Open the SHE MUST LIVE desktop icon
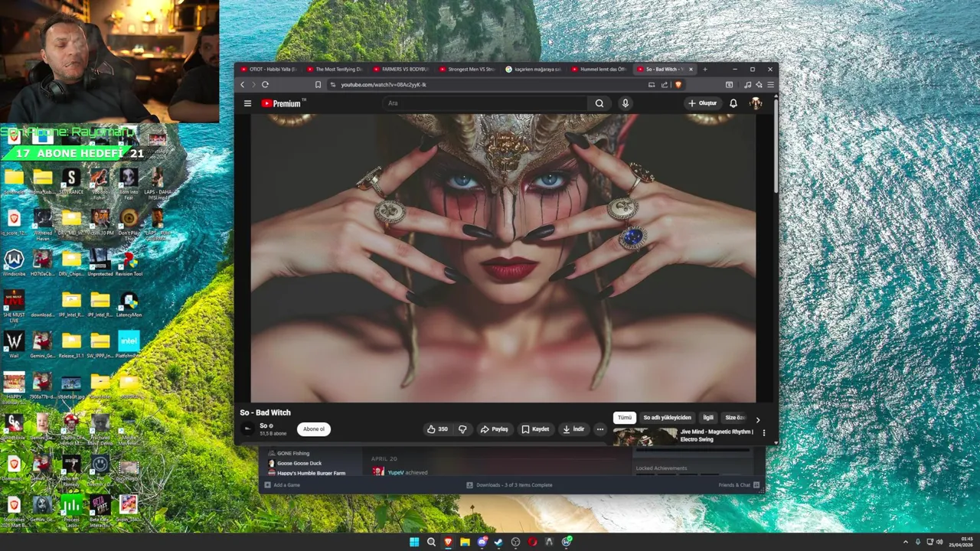 pyautogui.click(x=14, y=306)
